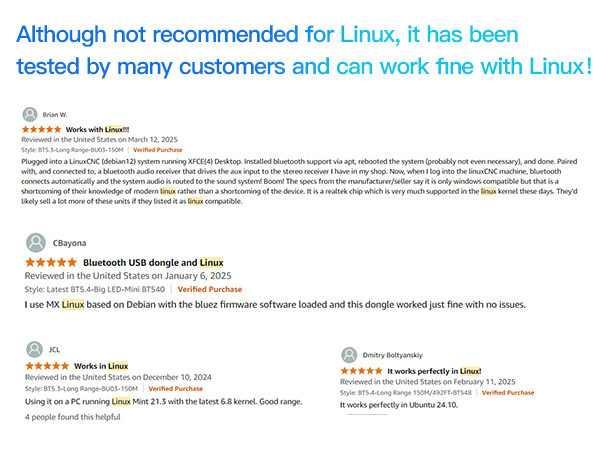Viewport: 600px width, 450px height.
Task: Open reviewer name Brian W.
Action: click(x=56, y=114)
